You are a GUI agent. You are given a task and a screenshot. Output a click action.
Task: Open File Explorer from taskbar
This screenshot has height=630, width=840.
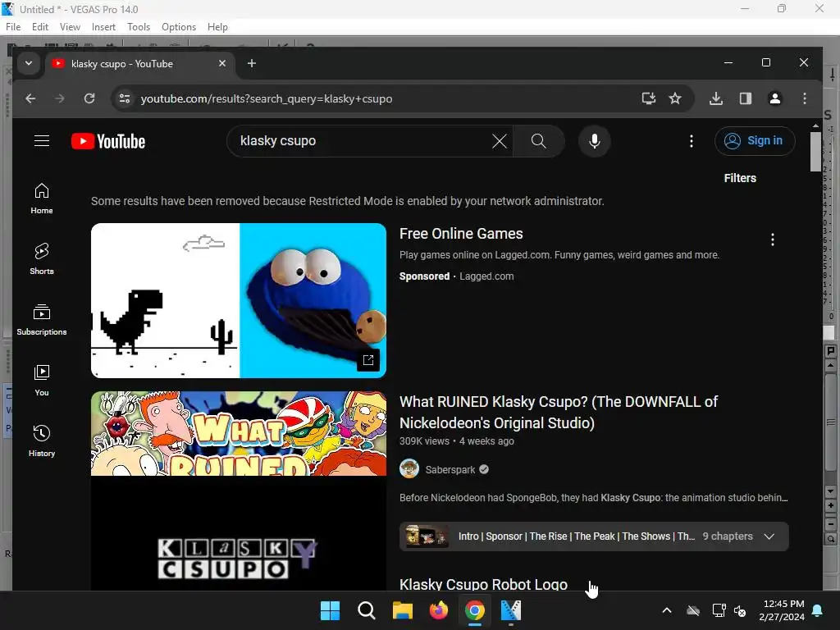tap(402, 610)
